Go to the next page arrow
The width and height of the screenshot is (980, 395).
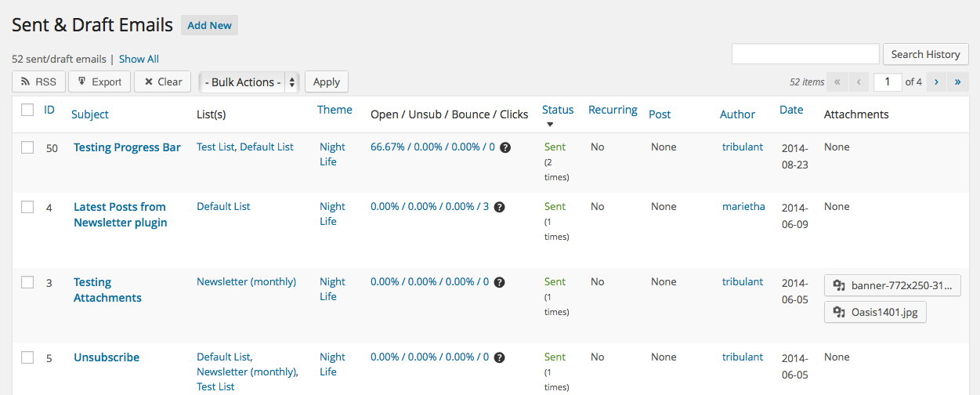click(x=936, y=82)
